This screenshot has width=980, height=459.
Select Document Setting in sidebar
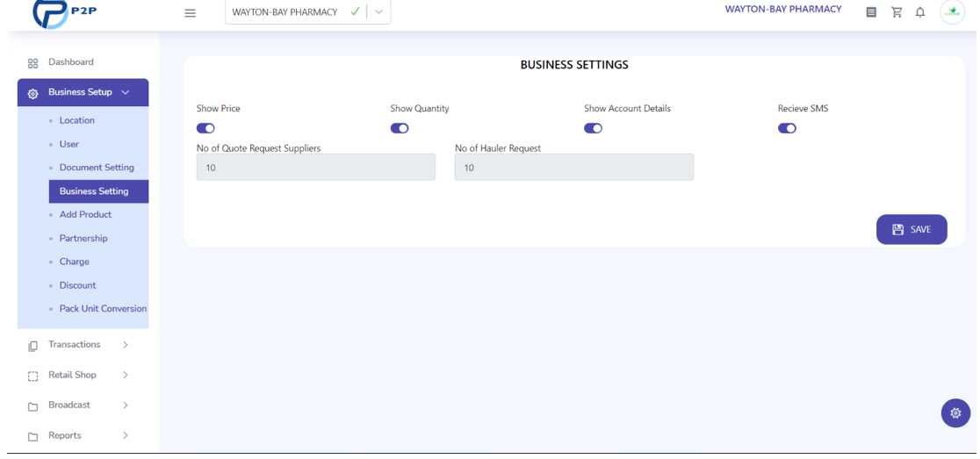point(97,168)
